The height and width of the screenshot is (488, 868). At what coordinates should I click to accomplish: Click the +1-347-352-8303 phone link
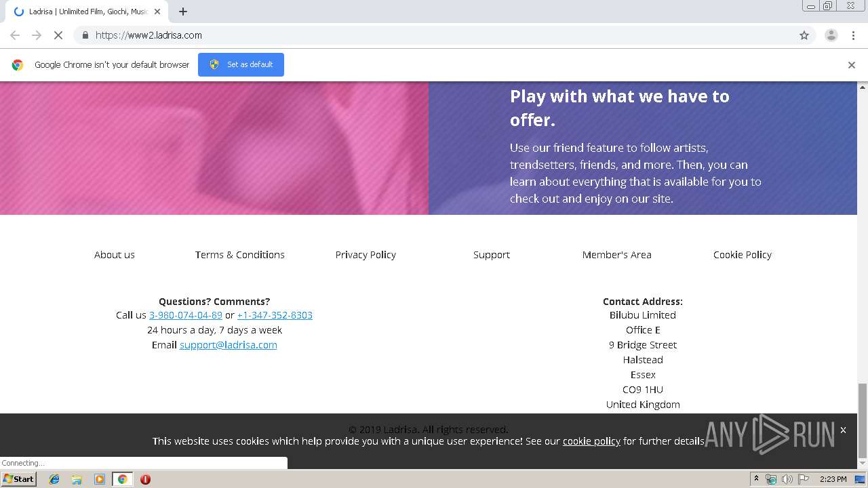tap(275, 315)
